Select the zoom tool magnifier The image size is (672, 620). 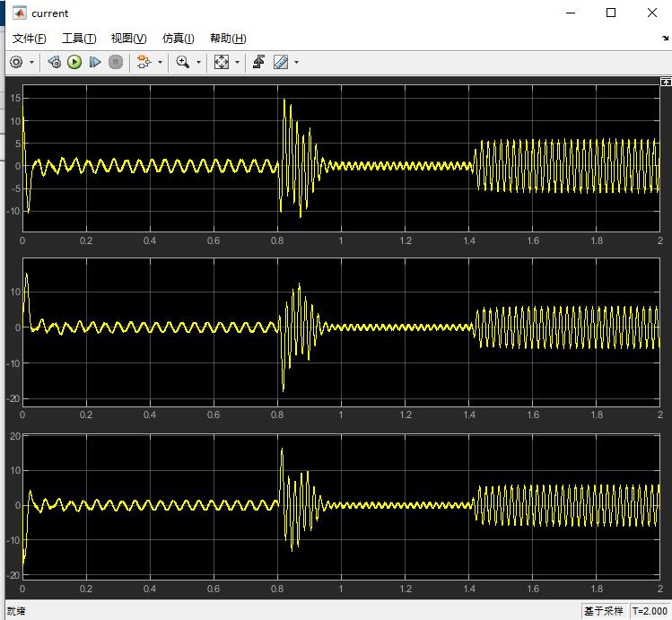[182, 62]
